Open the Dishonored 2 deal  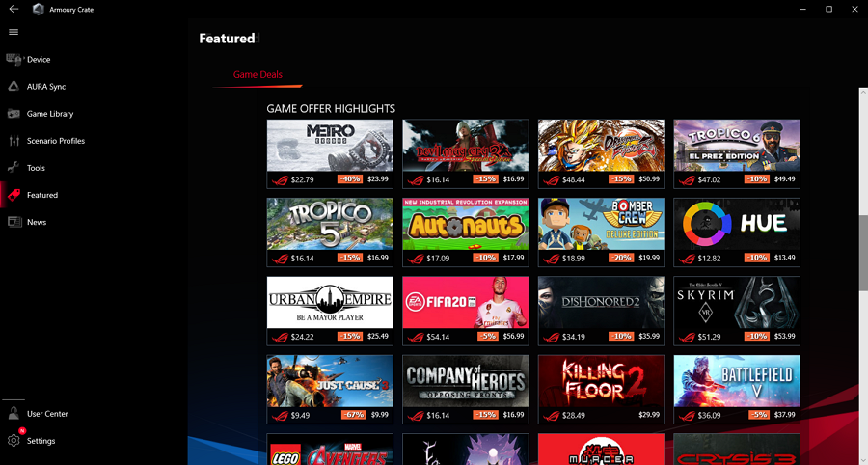[601, 311]
